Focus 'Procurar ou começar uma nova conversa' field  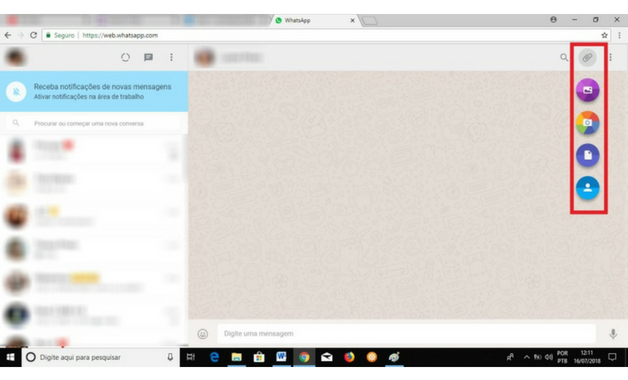click(x=94, y=123)
